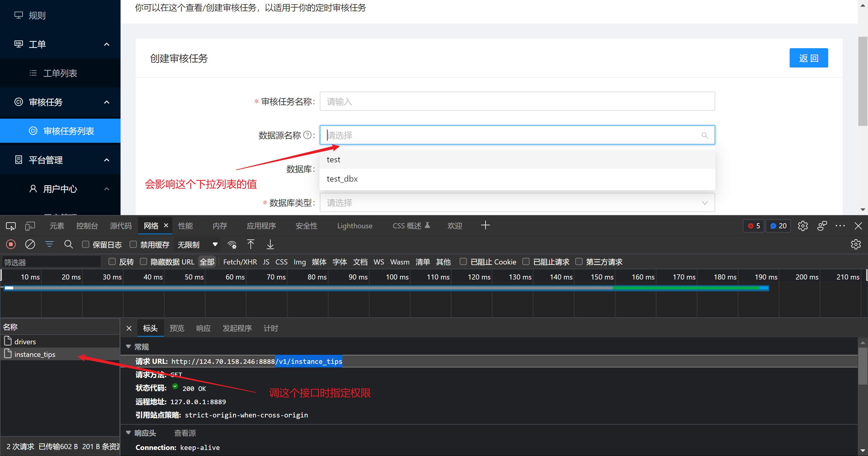This screenshot has width=868, height=456.
Task: Open network panel settings gear
Action: (x=856, y=245)
